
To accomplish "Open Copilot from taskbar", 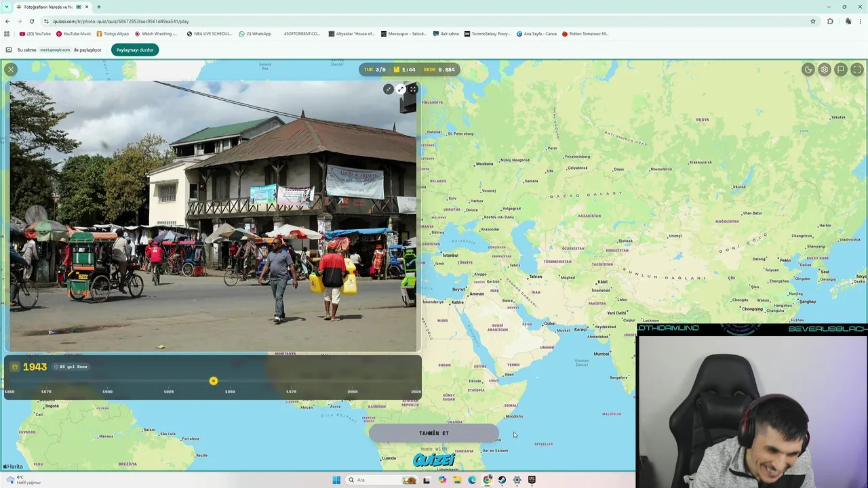I will coord(442,480).
